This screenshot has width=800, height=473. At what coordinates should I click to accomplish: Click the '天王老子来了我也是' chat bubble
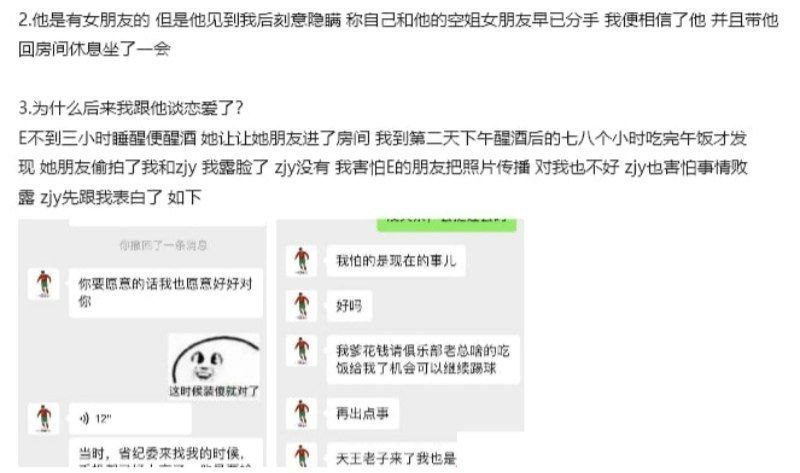(392, 455)
